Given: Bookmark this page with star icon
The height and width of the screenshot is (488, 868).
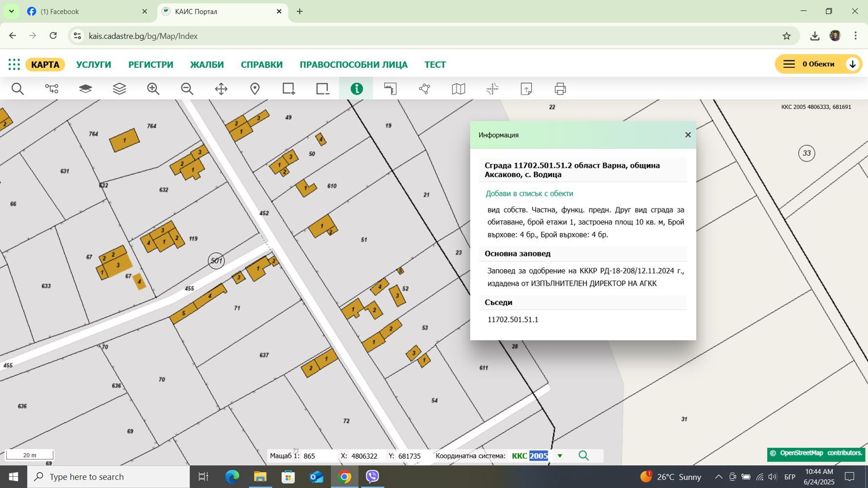Looking at the screenshot, I should pos(786,36).
